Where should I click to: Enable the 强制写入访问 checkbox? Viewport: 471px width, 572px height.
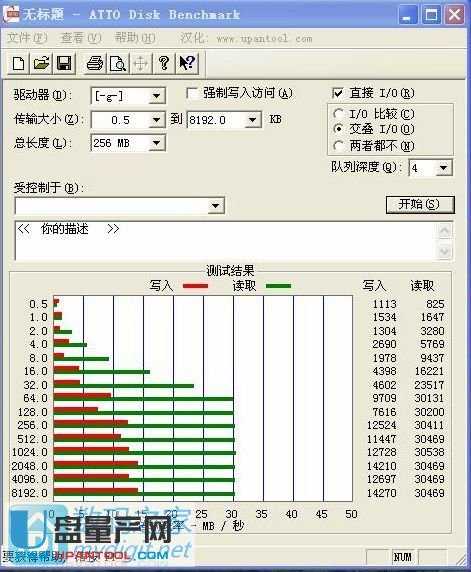click(x=191, y=93)
